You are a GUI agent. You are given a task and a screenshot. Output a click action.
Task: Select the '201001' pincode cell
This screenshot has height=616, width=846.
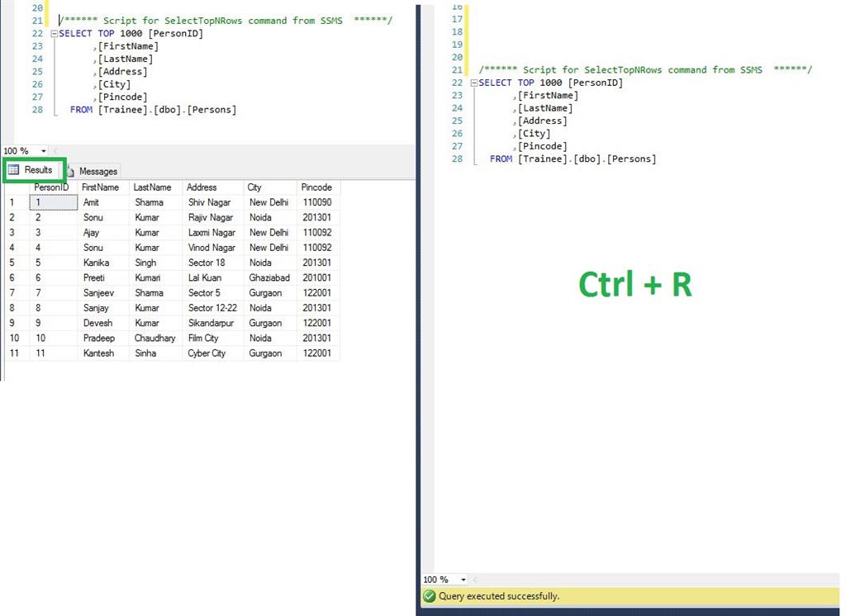point(318,277)
